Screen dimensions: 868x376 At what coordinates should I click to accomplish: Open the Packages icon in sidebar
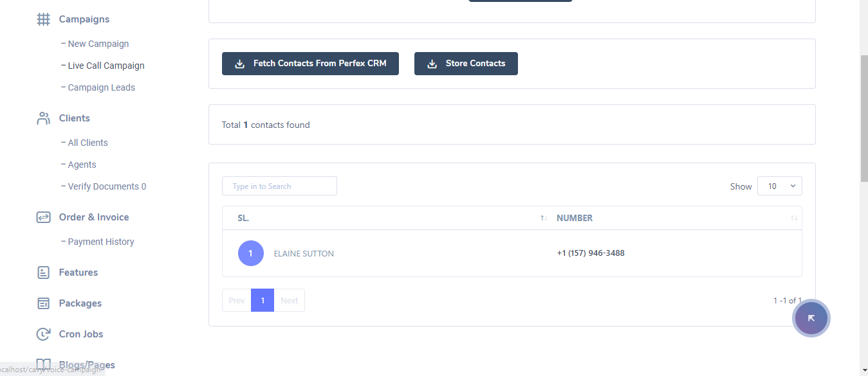tap(43, 303)
